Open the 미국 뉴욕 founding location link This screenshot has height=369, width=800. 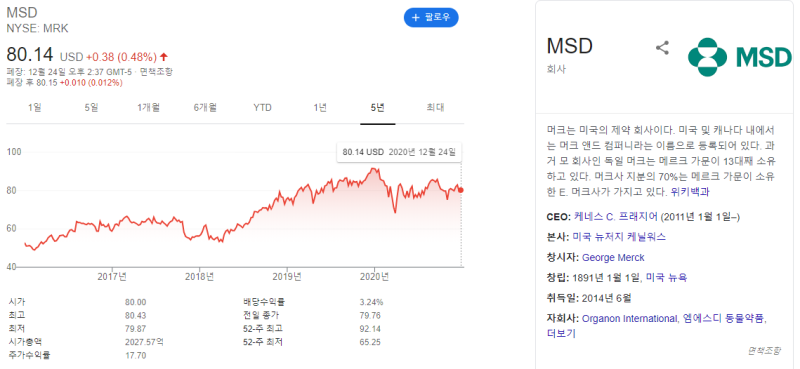[x=666, y=278]
